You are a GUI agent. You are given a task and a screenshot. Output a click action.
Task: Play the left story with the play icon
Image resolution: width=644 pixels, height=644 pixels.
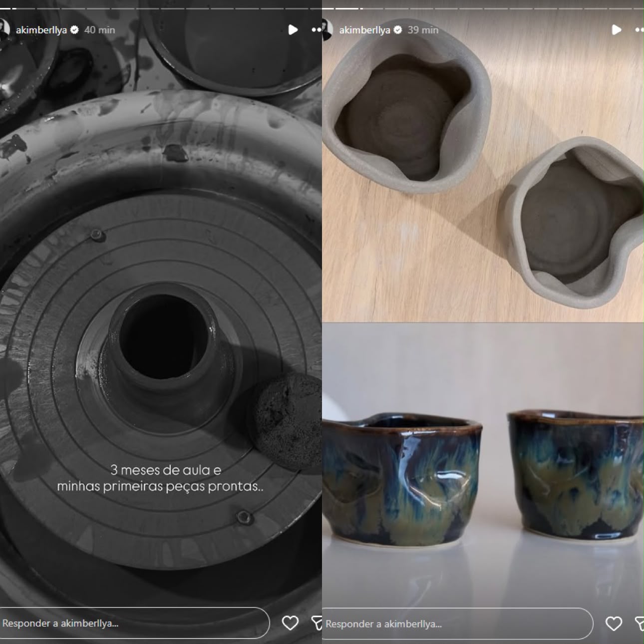[293, 30]
